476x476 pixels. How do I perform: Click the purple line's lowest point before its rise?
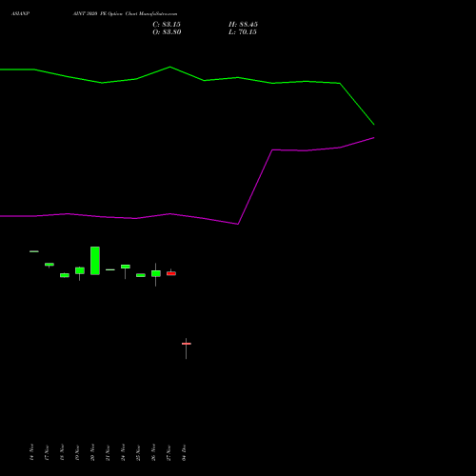pos(238,224)
